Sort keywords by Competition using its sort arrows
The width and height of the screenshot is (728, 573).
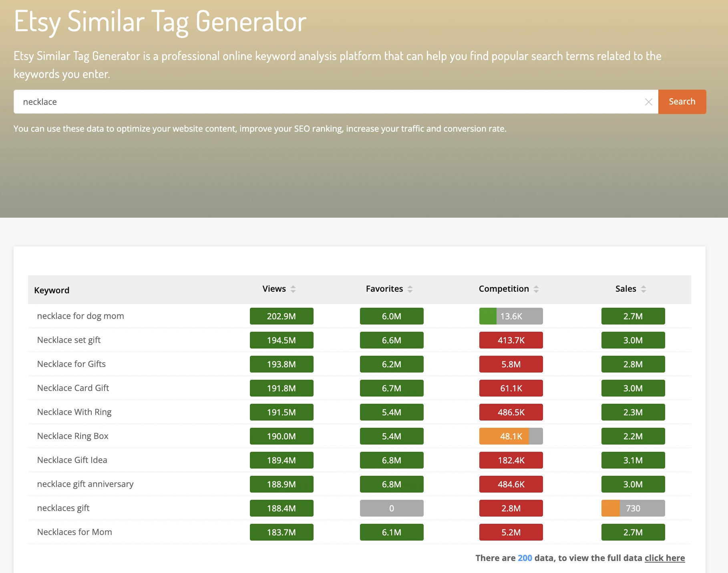(x=537, y=289)
